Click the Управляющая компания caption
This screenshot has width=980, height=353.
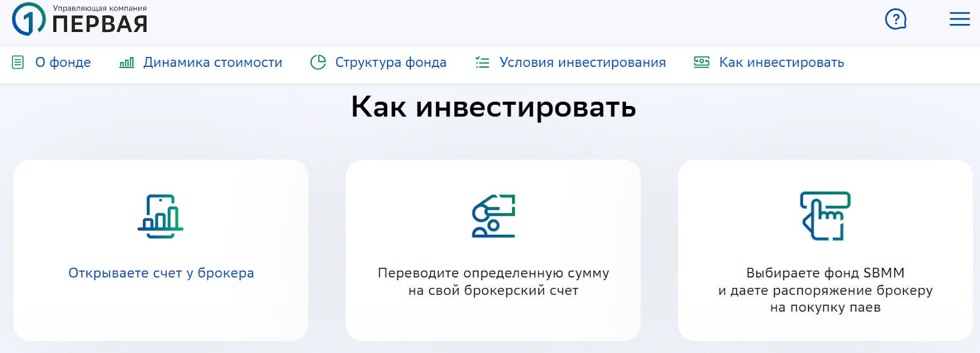click(100, 9)
